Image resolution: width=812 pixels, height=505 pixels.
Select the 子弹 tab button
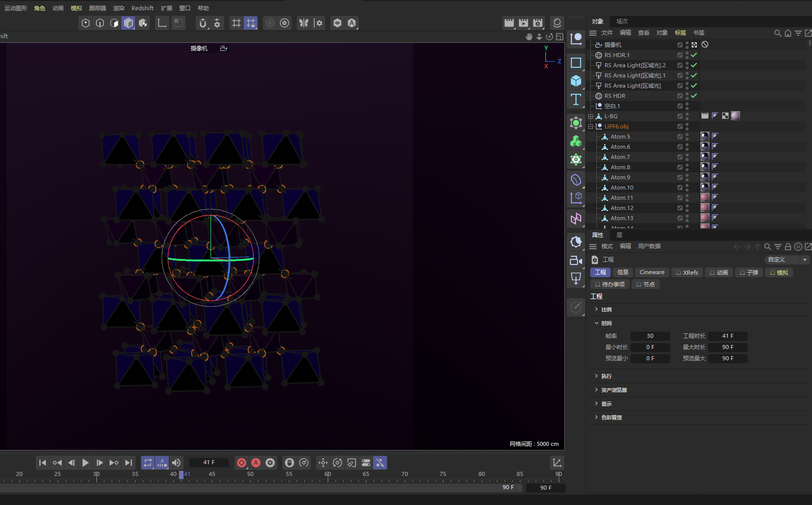[x=749, y=273]
